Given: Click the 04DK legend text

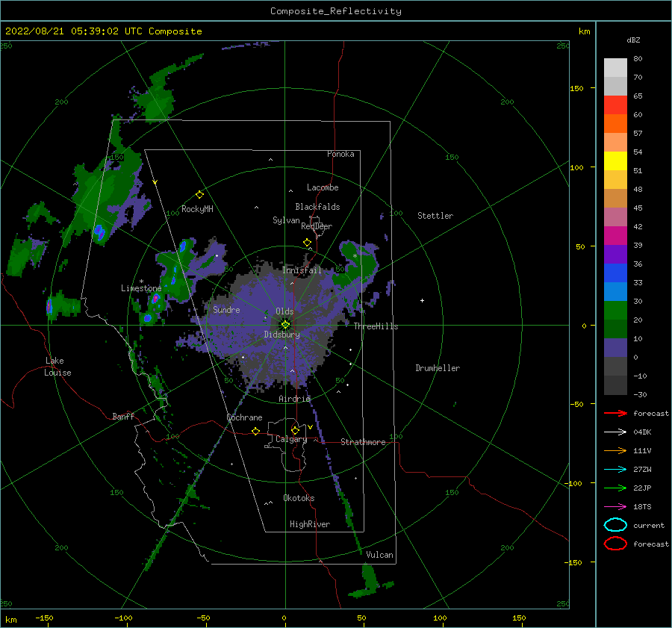Looking at the screenshot, I should [x=642, y=432].
